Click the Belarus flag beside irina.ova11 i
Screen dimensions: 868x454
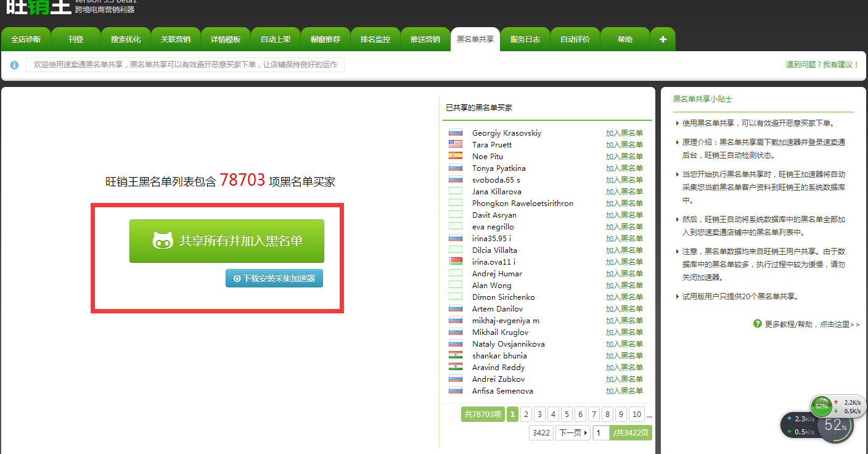[456, 262]
